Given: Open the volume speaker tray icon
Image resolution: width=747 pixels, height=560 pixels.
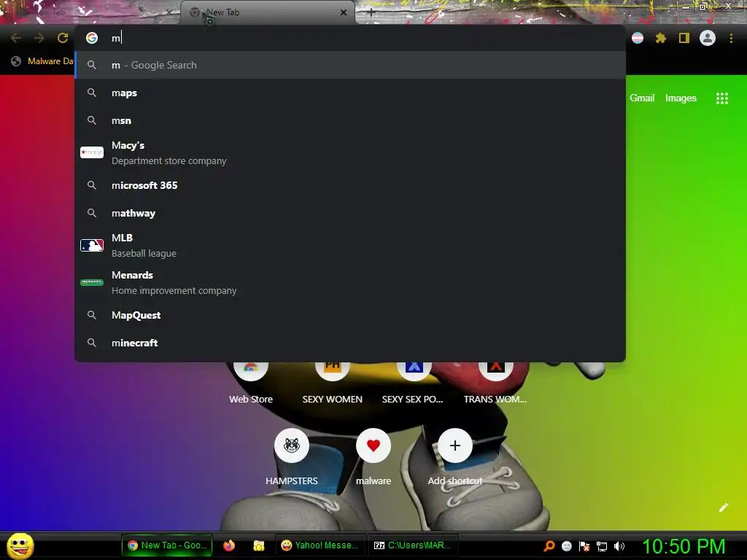Looking at the screenshot, I should (x=619, y=545).
